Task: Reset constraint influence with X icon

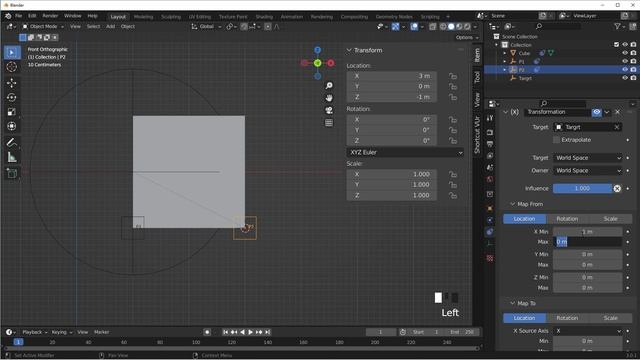Action: (617, 188)
